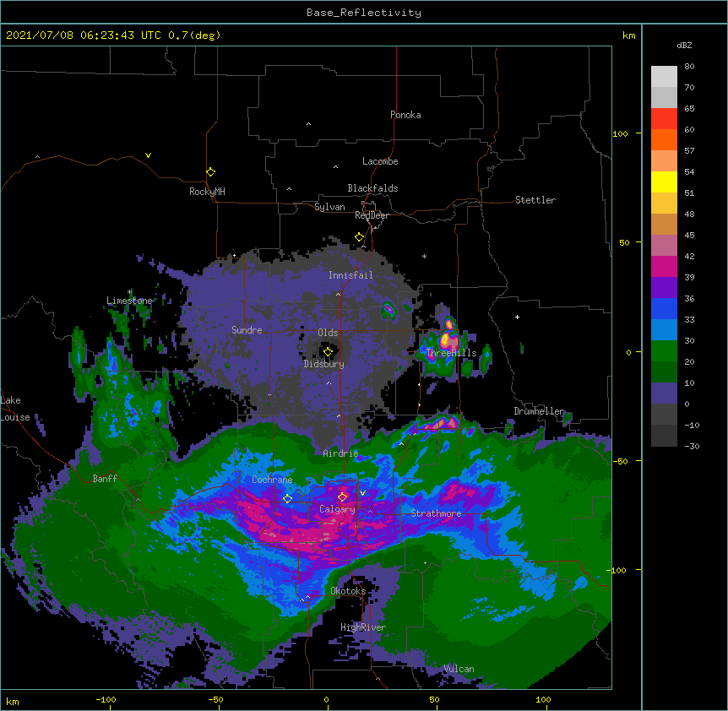Choose the green 20-30 dBZ legend swatch
728x711 pixels.
click(664, 351)
